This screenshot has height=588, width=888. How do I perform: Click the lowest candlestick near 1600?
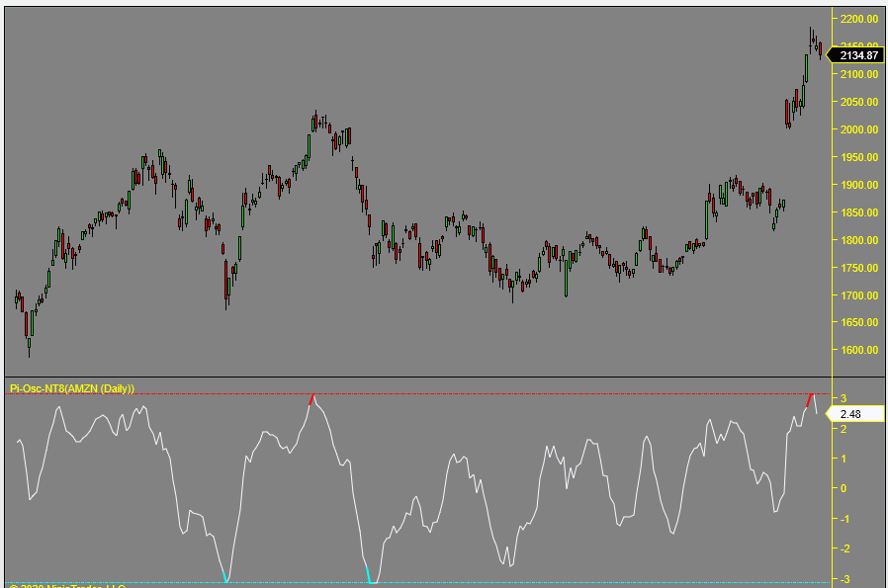tap(29, 344)
